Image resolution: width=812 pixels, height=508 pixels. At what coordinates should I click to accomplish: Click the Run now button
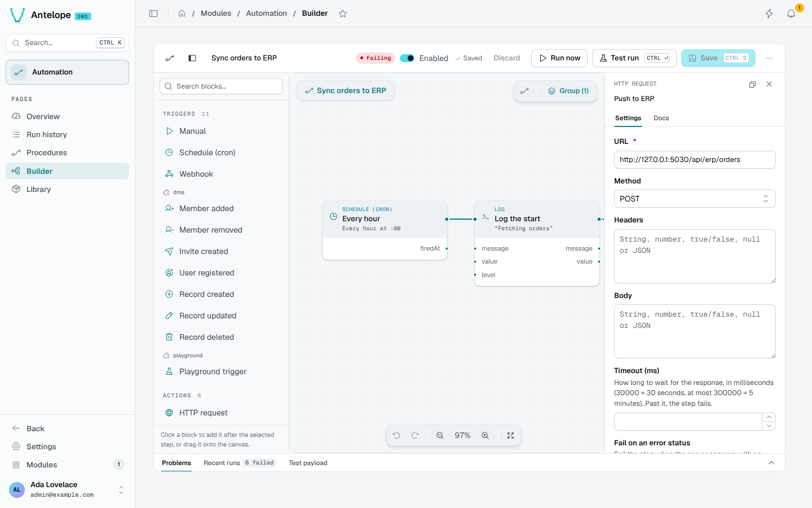[x=559, y=58]
